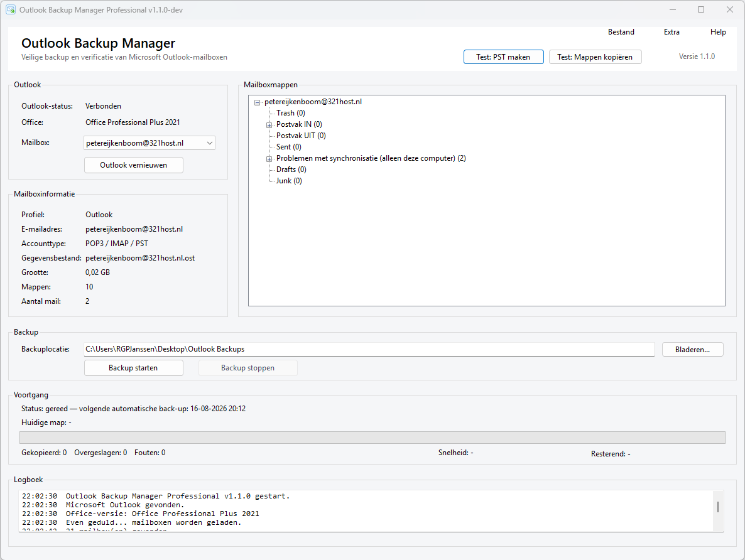Click the Test: PST maken button
This screenshot has width=745, height=560.
[503, 57]
